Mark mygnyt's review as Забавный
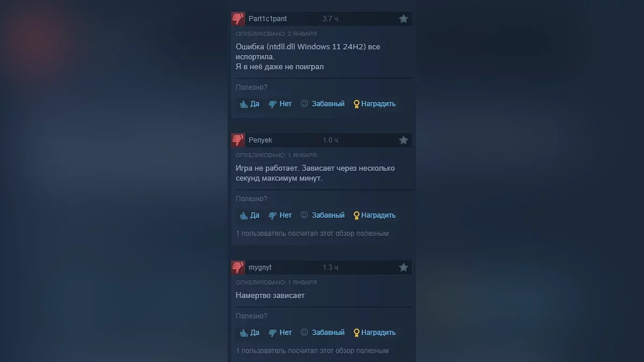The width and height of the screenshot is (644, 362). tap(323, 333)
